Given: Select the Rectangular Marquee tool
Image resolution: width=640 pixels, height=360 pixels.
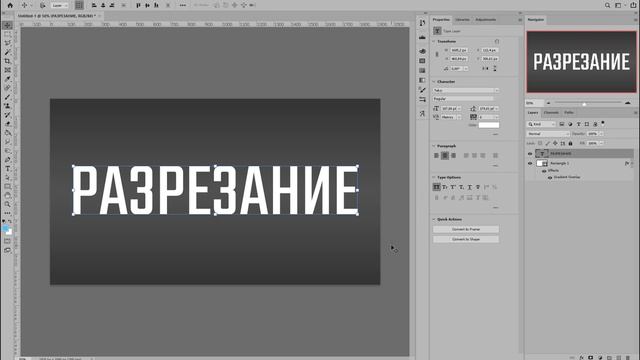Looking at the screenshot, I should click(x=7, y=34).
